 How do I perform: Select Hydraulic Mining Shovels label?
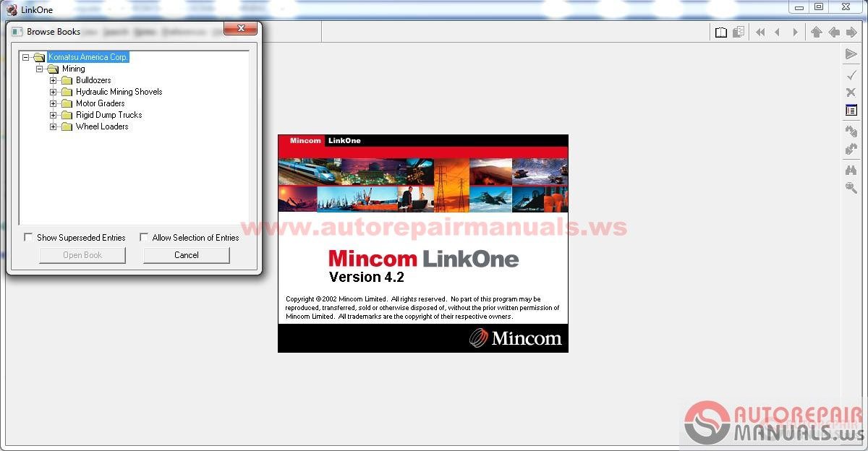(x=119, y=92)
